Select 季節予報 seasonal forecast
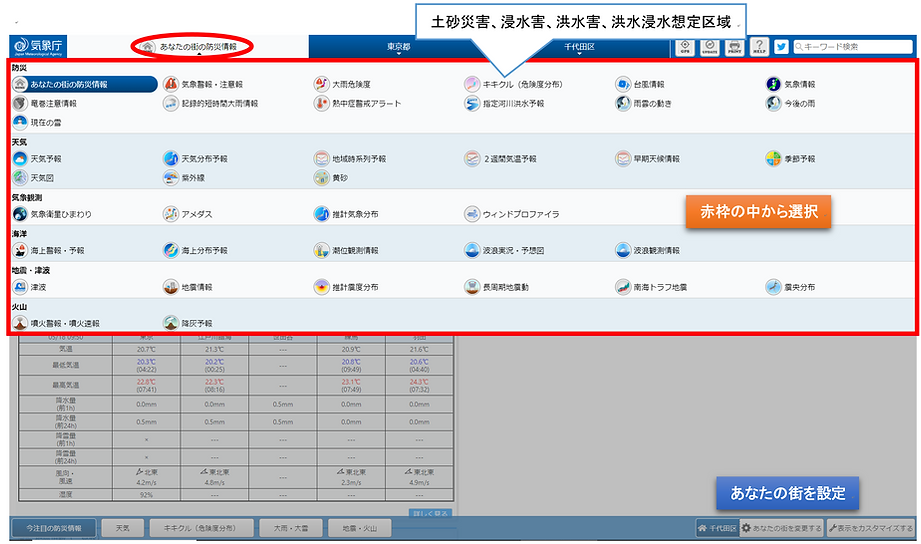The image size is (921, 544). (791, 159)
